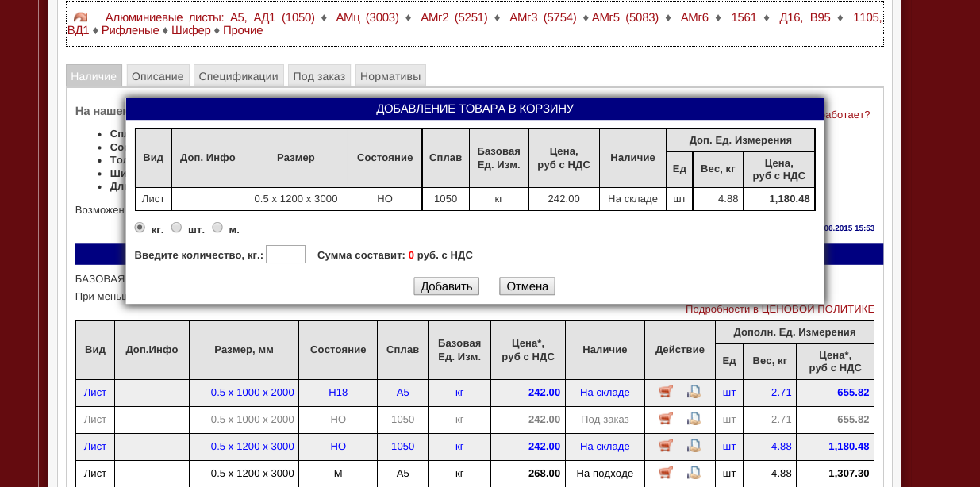The height and width of the screenshot is (487, 980).
Task: Click cart icon in the Под заказ row
Action: pos(667,419)
